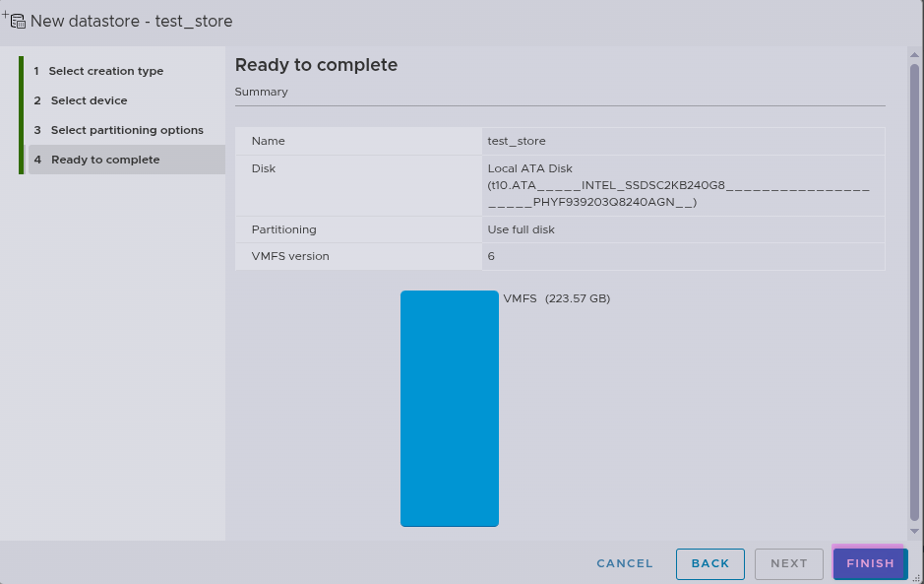Viewport: 924px width, 584px height.
Task: Click the new datastore icon in title bar
Action: point(15,20)
